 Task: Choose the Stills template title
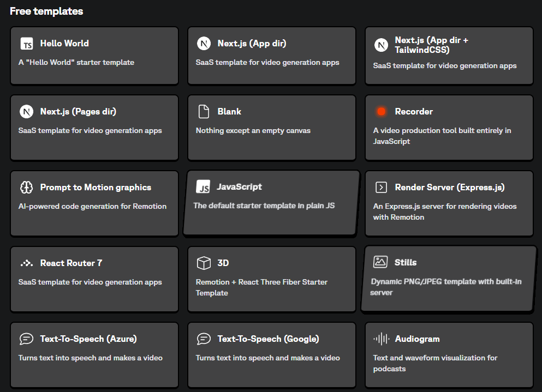click(x=406, y=262)
